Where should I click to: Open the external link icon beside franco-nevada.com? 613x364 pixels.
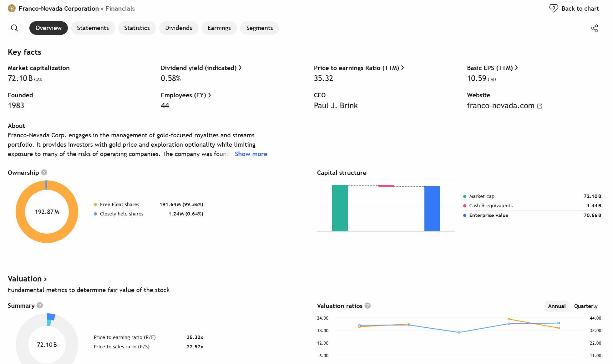point(540,106)
